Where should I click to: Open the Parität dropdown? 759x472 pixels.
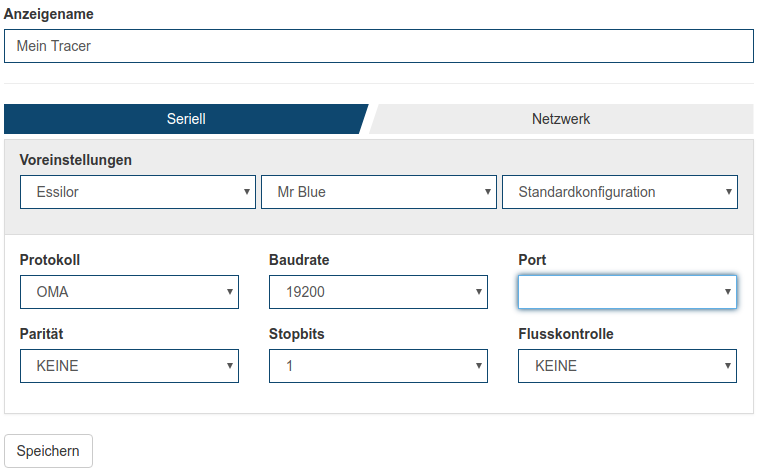129,366
